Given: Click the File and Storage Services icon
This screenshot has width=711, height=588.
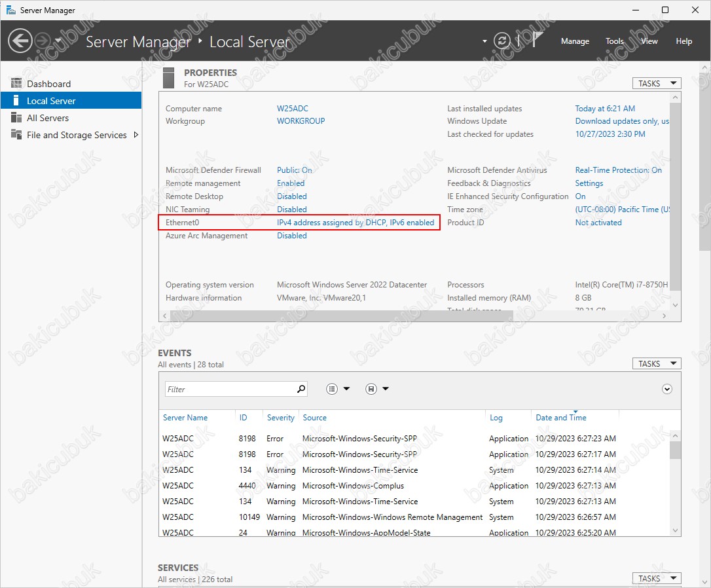Looking at the screenshot, I should [x=16, y=134].
